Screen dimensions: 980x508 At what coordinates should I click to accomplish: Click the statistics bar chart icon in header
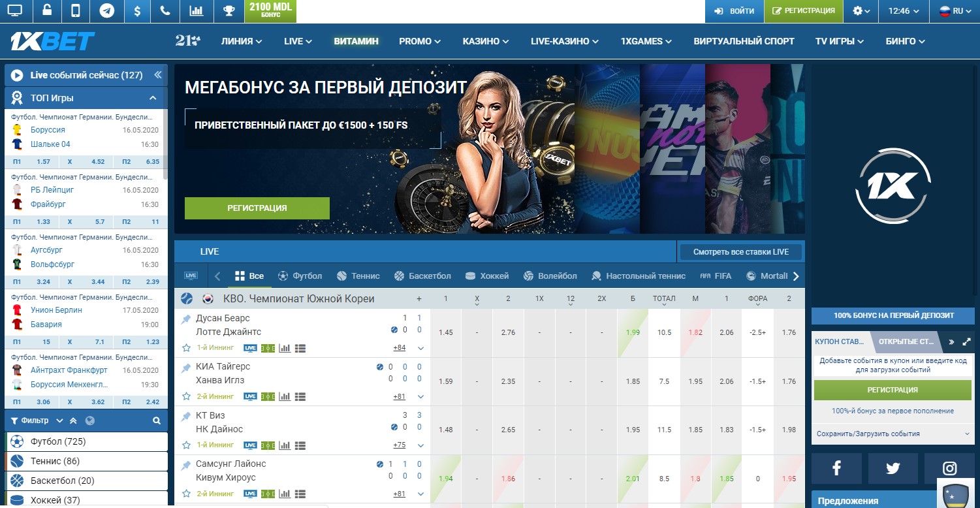tap(196, 10)
